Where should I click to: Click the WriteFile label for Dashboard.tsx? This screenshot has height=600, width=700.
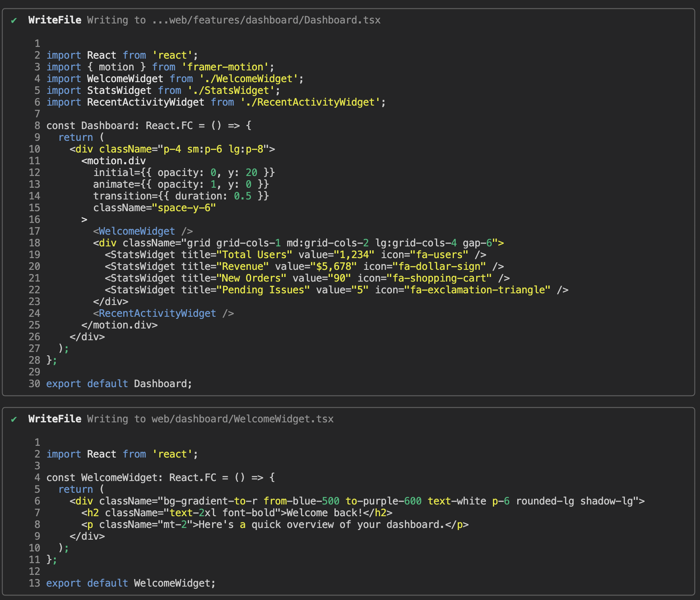[x=55, y=20]
